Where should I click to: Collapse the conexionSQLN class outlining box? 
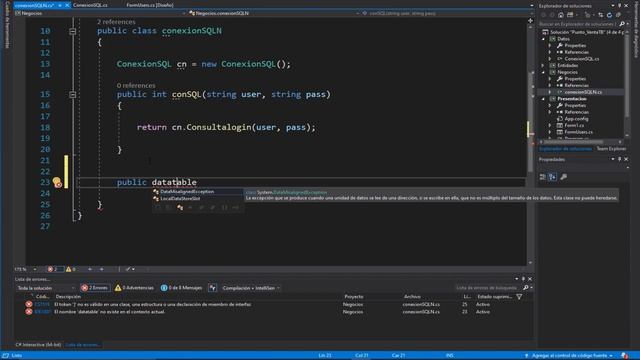pos(72,31)
